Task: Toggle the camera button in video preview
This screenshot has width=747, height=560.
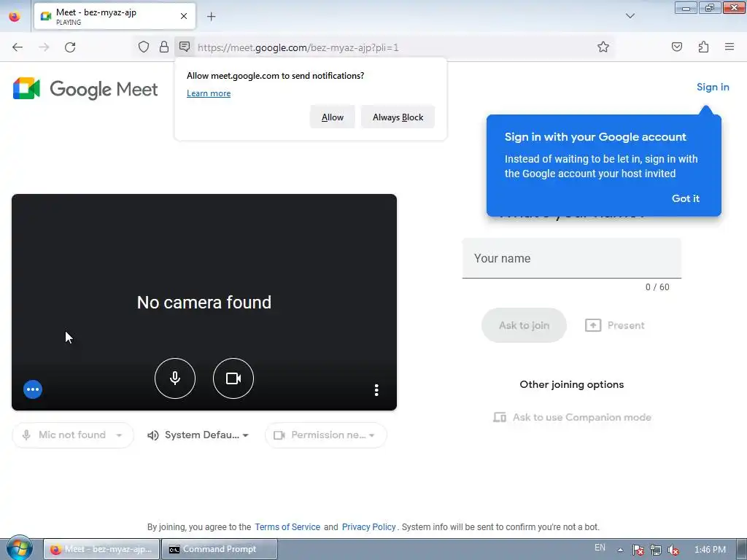Action: tap(233, 378)
